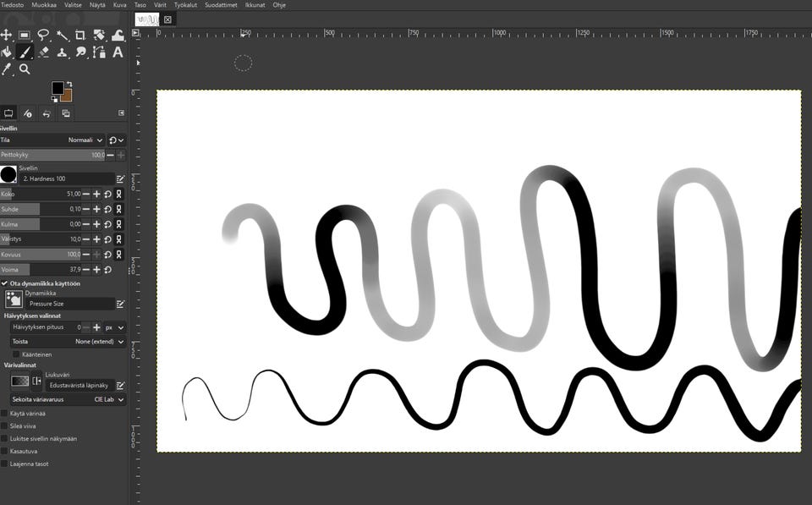Swap foreground and background colors
This screenshot has width=812, height=505.
coord(69,84)
